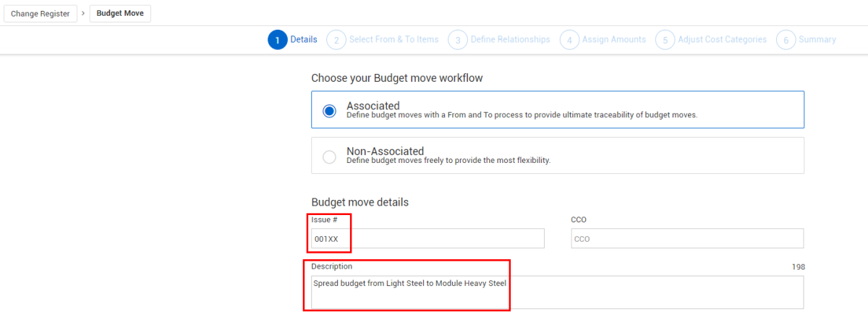Viewport: 868px width, 315px height.
Task: Open the Select From & To Items step
Action: point(393,40)
